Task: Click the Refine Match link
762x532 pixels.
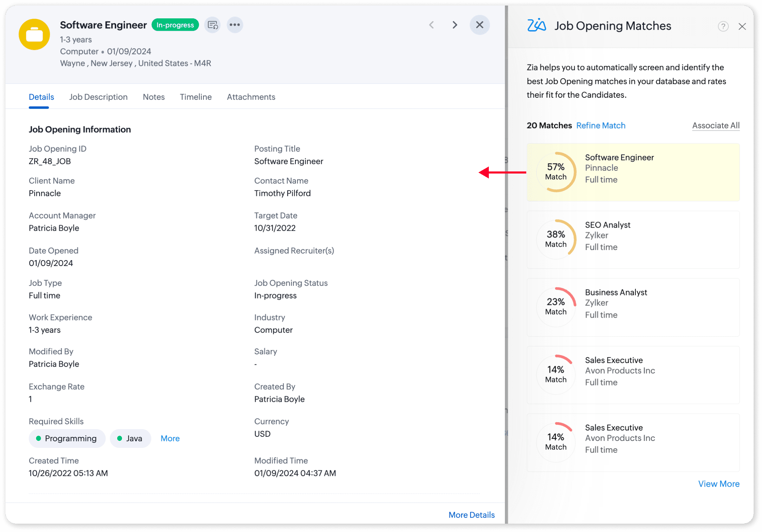Action: pyautogui.click(x=600, y=125)
